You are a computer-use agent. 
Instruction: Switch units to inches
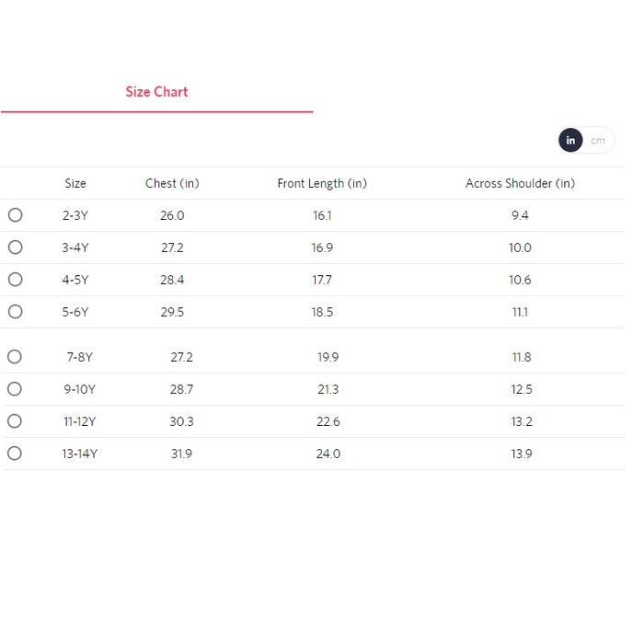[x=570, y=141]
